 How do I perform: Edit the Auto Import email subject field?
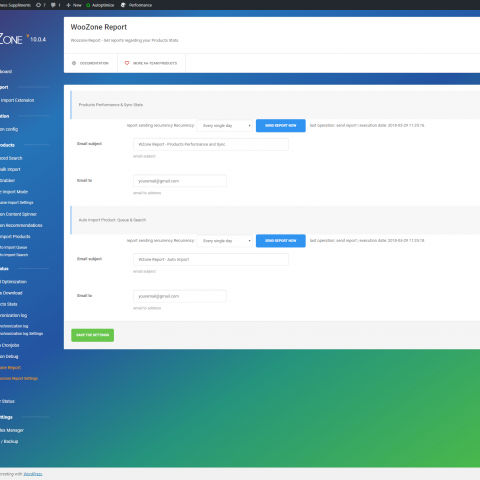[x=211, y=259]
